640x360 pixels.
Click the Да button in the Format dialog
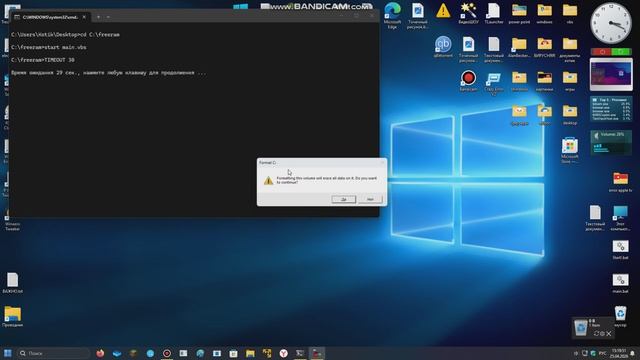(344, 199)
